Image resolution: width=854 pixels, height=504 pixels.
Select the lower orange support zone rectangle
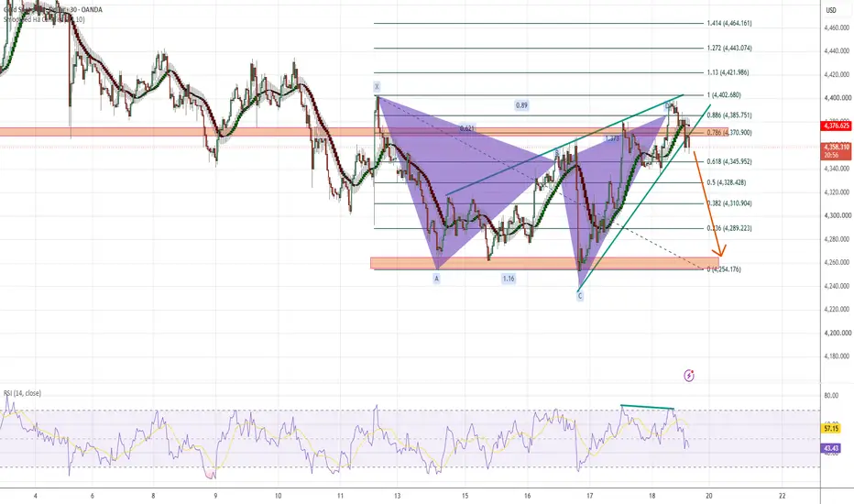click(544, 263)
